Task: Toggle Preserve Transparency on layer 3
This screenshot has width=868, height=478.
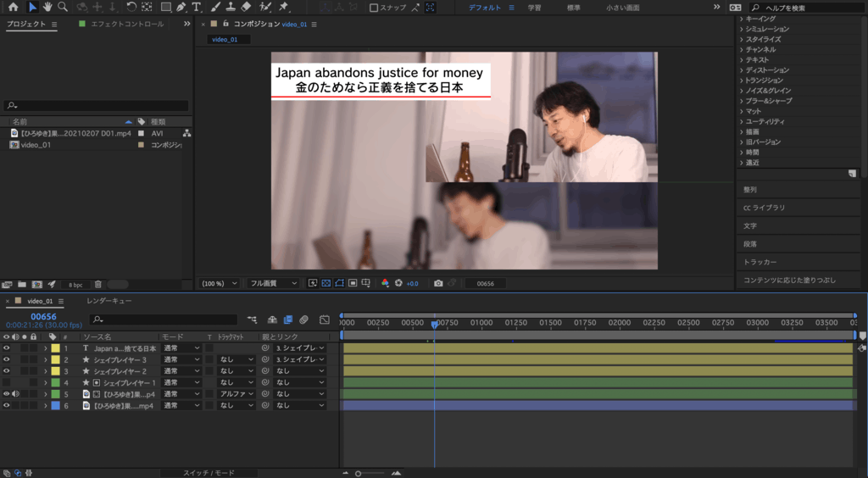Action: [x=209, y=370]
